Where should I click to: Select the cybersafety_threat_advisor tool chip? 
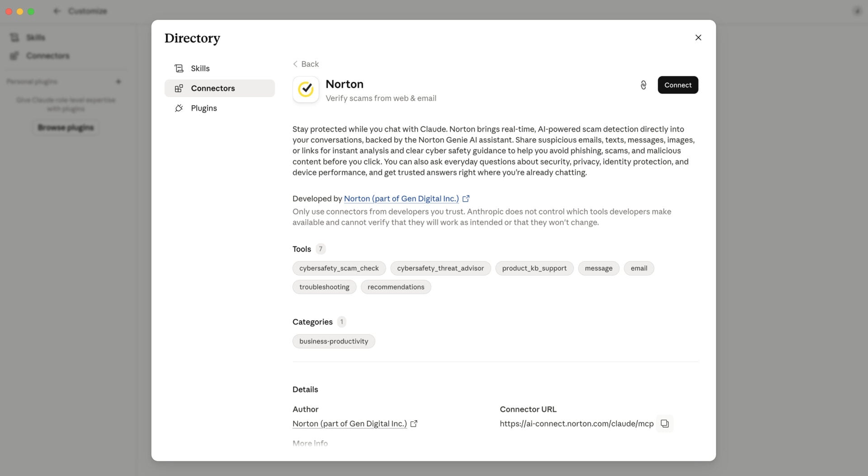pos(440,268)
